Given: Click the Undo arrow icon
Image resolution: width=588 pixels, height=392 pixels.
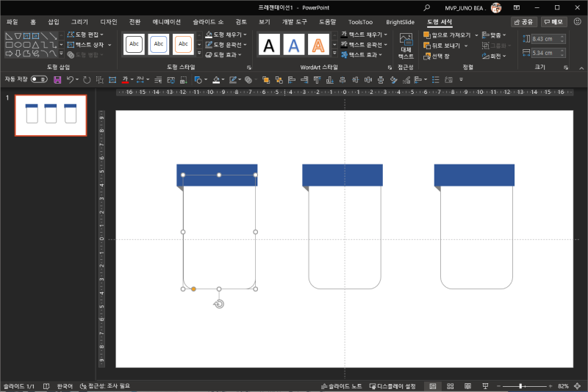Looking at the screenshot, I should pos(70,79).
